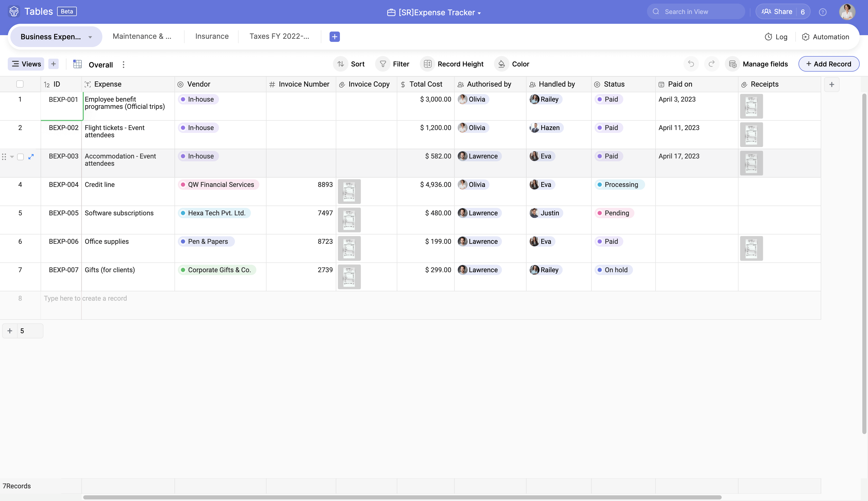Image resolution: width=868 pixels, height=501 pixels.
Task: Add a new table with plus icon
Action: click(334, 36)
